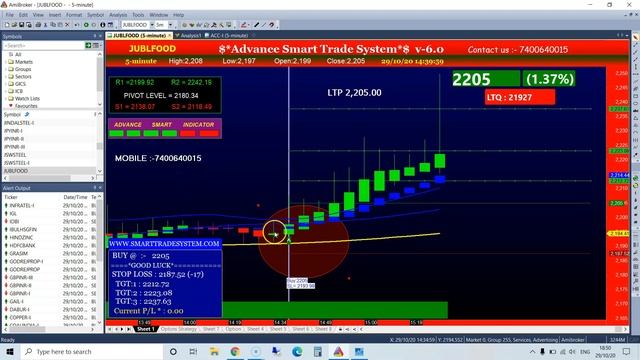Open Chrome from the taskbar
Viewport: 640px width, 360px height.
pos(235,351)
